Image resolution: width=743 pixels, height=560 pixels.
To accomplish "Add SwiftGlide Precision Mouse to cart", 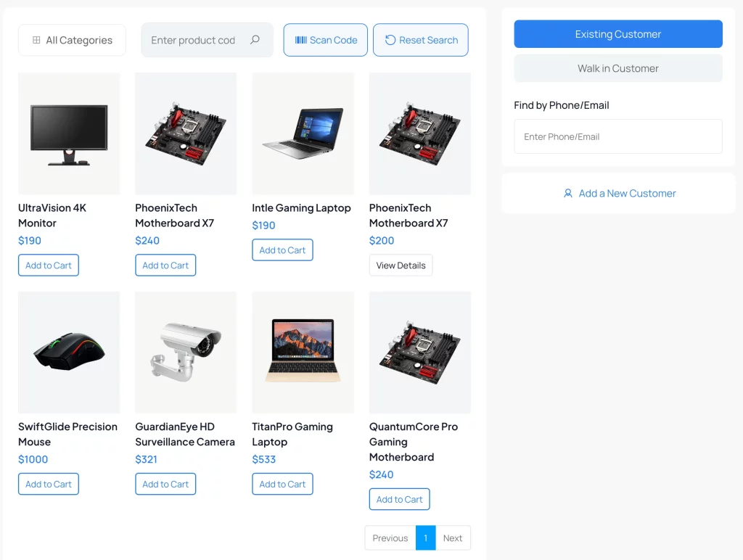I will (x=49, y=484).
